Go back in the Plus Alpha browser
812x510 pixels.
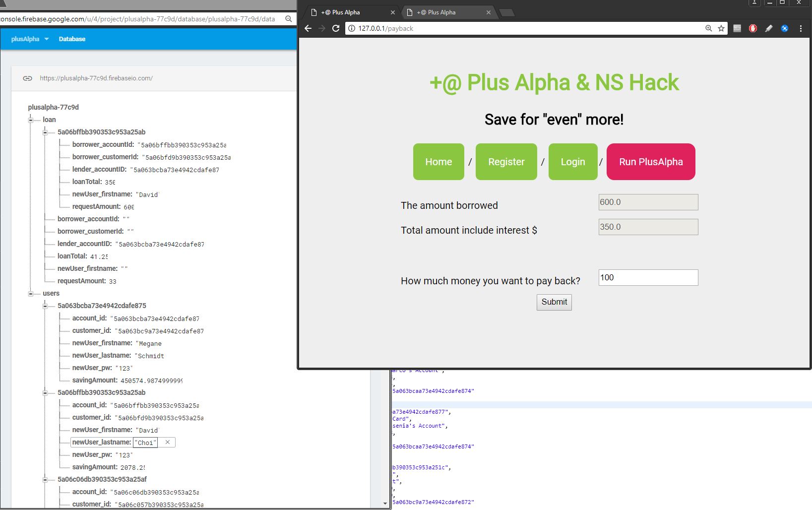coord(308,28)
